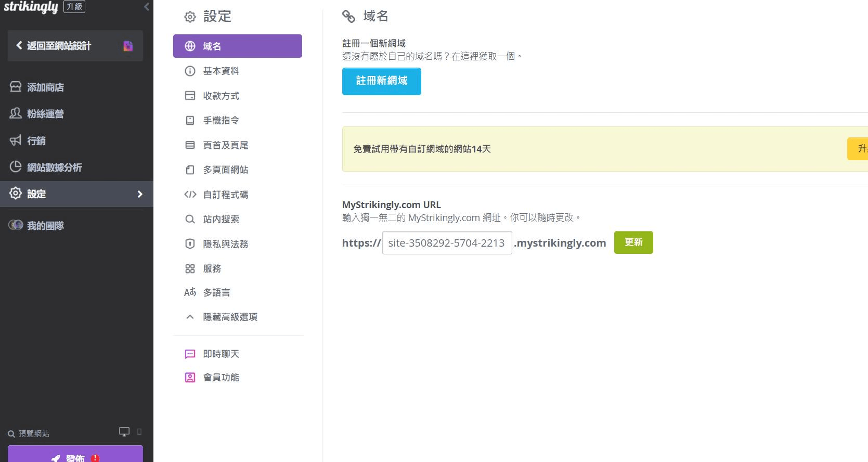Click the megaphone icon for 行銷
The width and height of the screenshot is (868, 462).
coord(16,140)
